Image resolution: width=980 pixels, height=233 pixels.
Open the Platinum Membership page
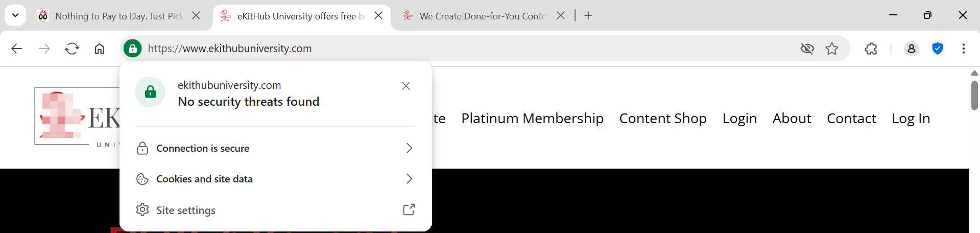tap(532, 119)
